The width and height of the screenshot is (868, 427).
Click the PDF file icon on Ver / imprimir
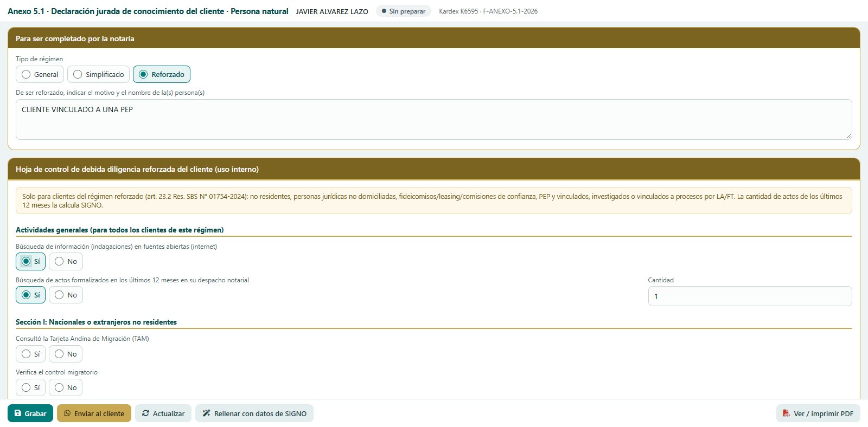point(786,413)
